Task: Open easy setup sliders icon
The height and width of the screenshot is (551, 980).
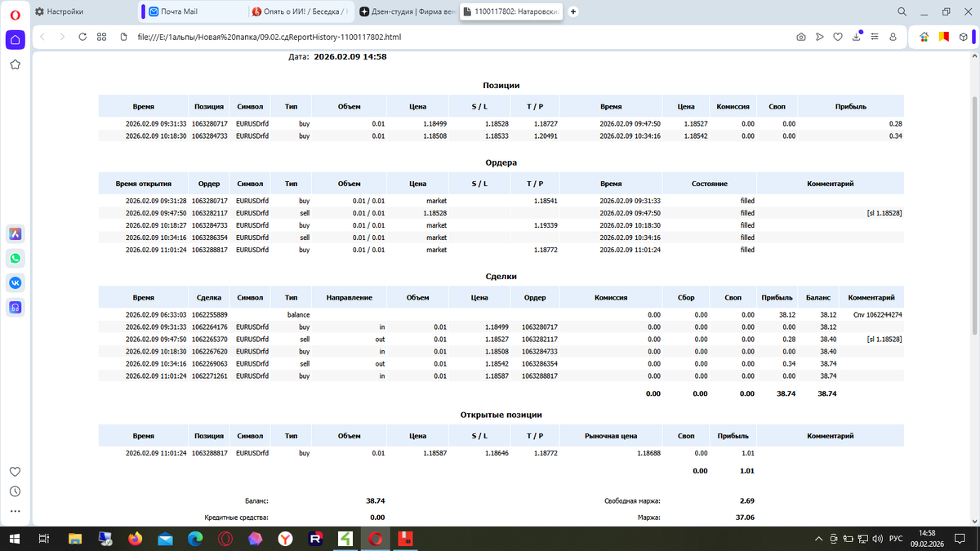Action: click(875, 37)
